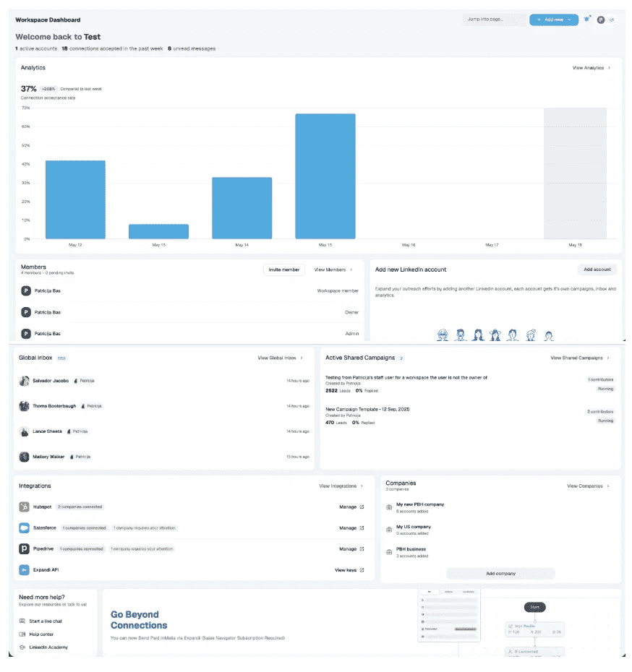The height and width of the screenshot is (672, 632).
Task: Click the Salesforce integration logo
Action: [x=25, y=527]
